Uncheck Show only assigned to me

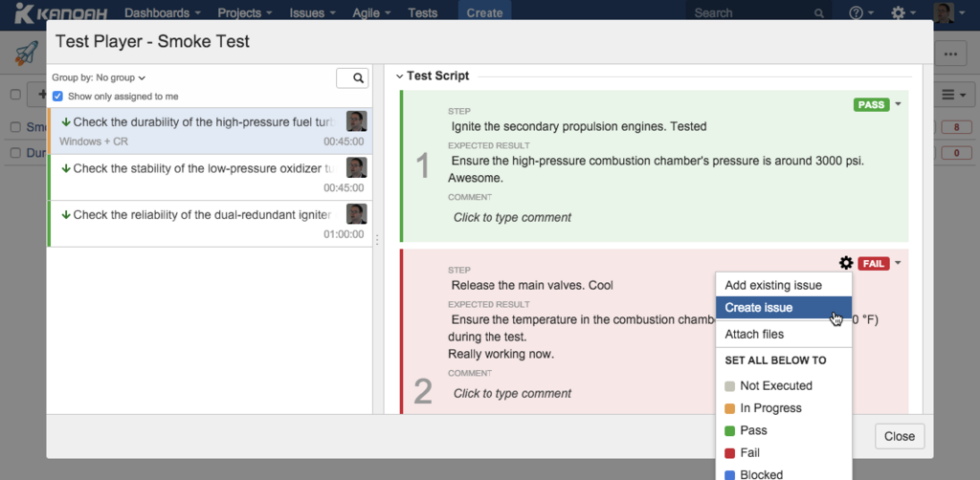(x=57, y=97)
